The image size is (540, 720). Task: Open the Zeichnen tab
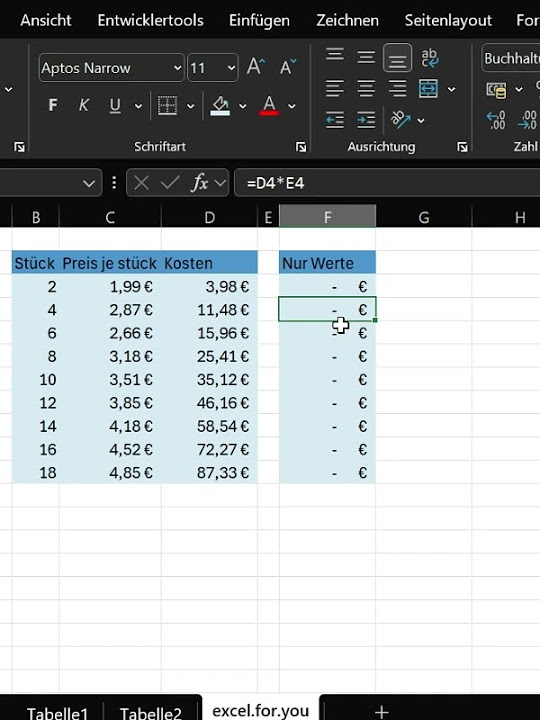[x=348, y=20]
